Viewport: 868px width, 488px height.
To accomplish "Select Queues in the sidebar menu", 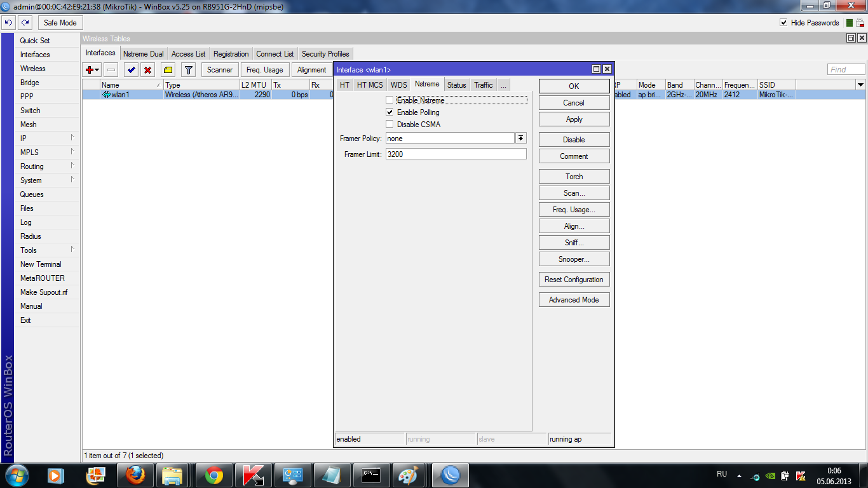I will coord(48,194).
